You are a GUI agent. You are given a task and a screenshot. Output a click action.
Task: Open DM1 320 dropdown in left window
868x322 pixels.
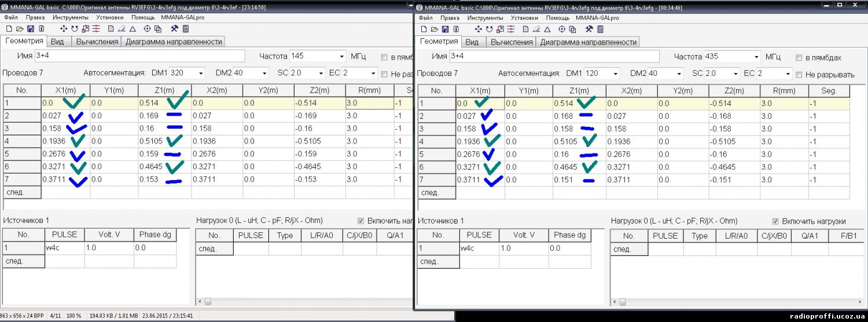[201, 73]
